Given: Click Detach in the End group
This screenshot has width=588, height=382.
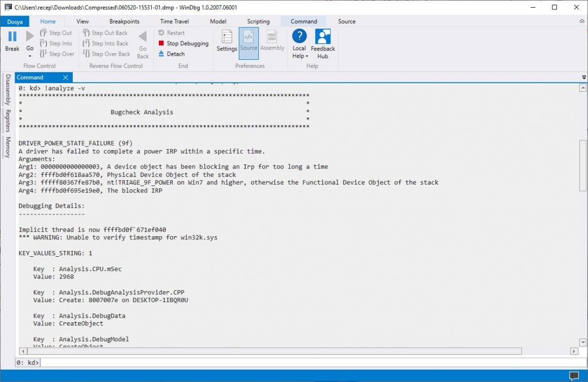Looking at the screenshot, I should pyautogui.click(x=172, y=54).
